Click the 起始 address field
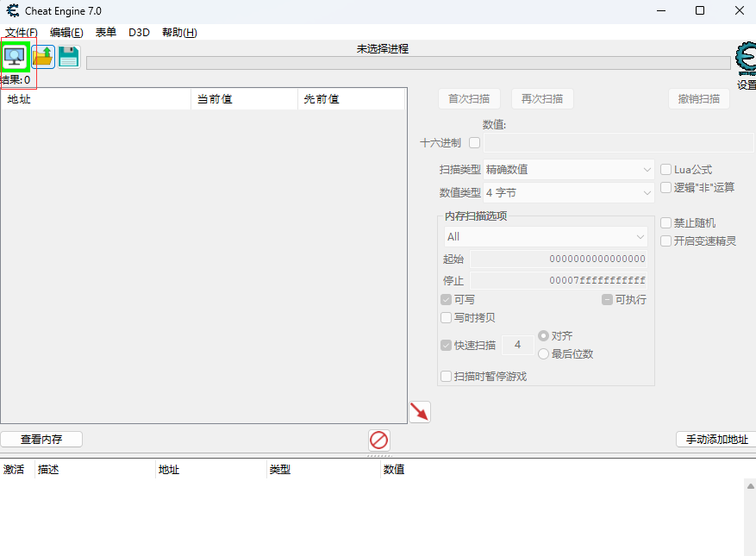 tap(559, 259)
